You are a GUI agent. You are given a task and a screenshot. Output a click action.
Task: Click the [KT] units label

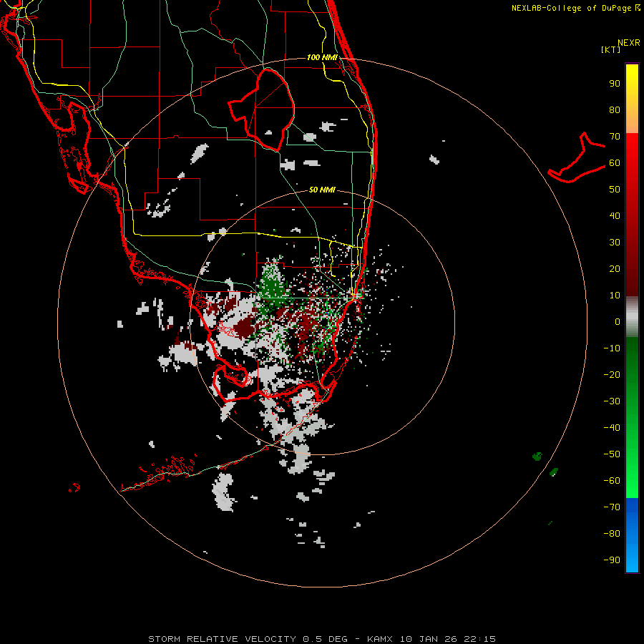[611, 49]
